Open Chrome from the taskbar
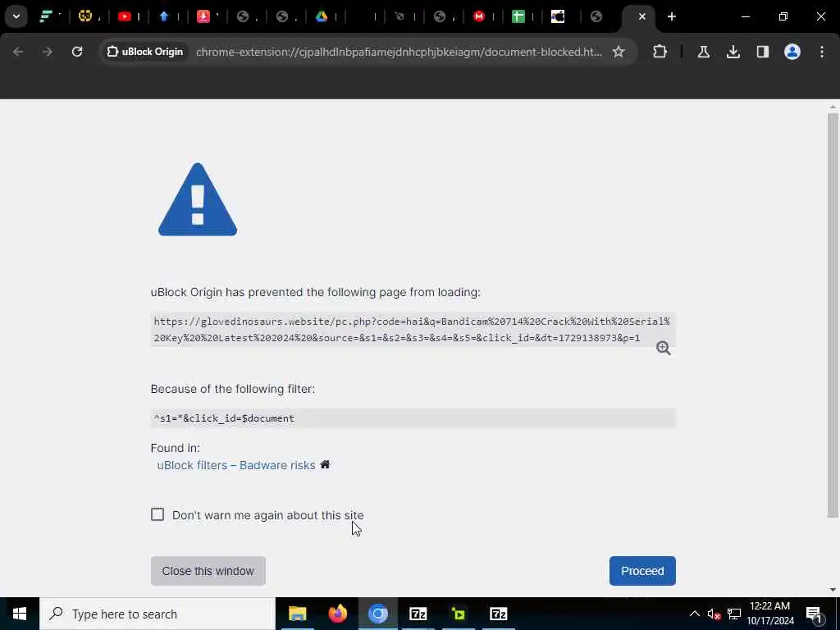 377,614
